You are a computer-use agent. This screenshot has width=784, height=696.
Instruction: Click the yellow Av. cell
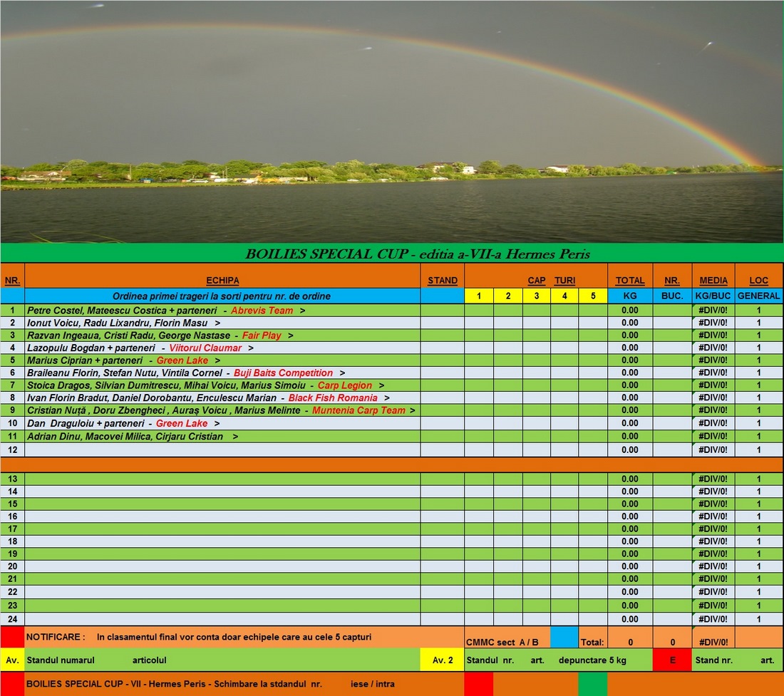(12, 660)
